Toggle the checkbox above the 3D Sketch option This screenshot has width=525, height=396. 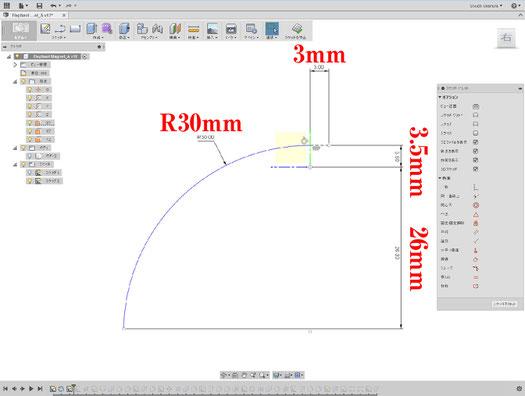coord(475,160)
